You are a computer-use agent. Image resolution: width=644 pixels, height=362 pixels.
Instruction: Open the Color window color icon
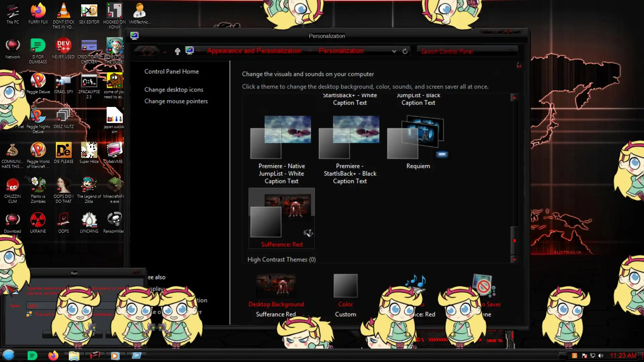[345, 286]
